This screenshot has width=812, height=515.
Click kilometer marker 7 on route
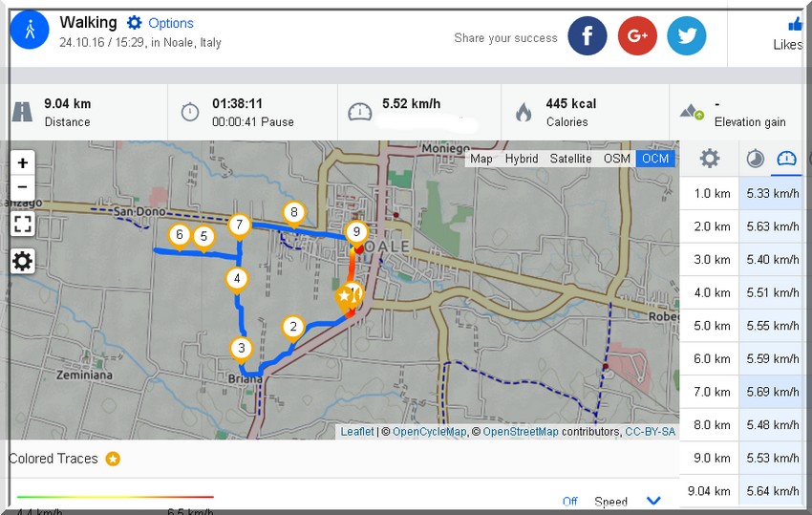[x=239, y=226]
